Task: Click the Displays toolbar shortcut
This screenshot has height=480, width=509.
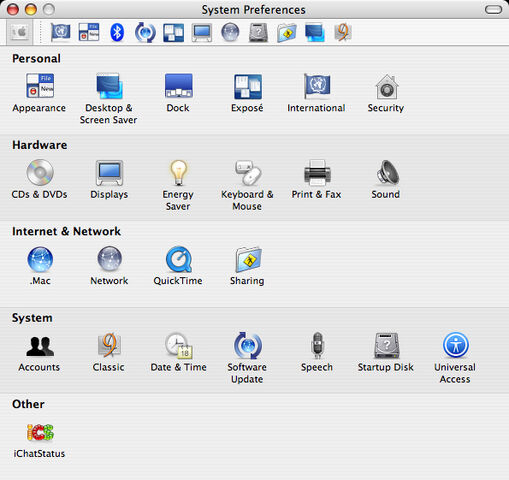Action: (202, 33)
